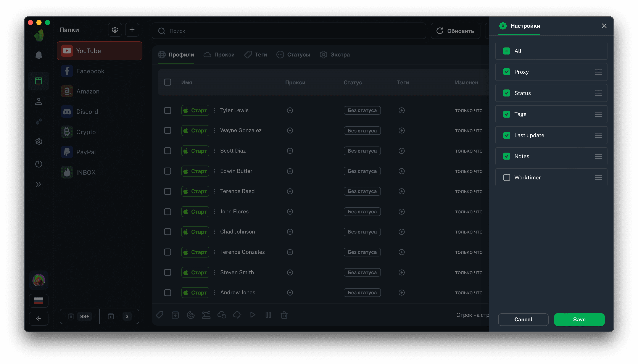Switch to the Прокси tab
The image size is (638, 364).
click(x=219, y=55)
